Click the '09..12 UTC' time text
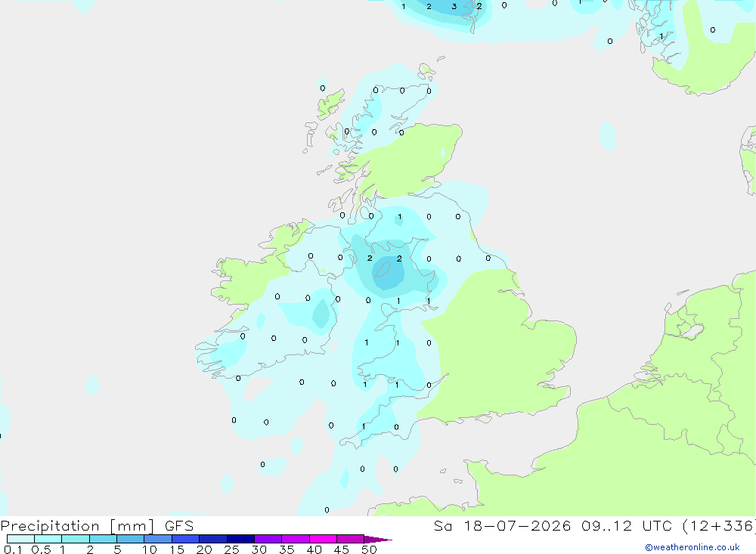Screen dimensions: 756x554 click(626, 525)
